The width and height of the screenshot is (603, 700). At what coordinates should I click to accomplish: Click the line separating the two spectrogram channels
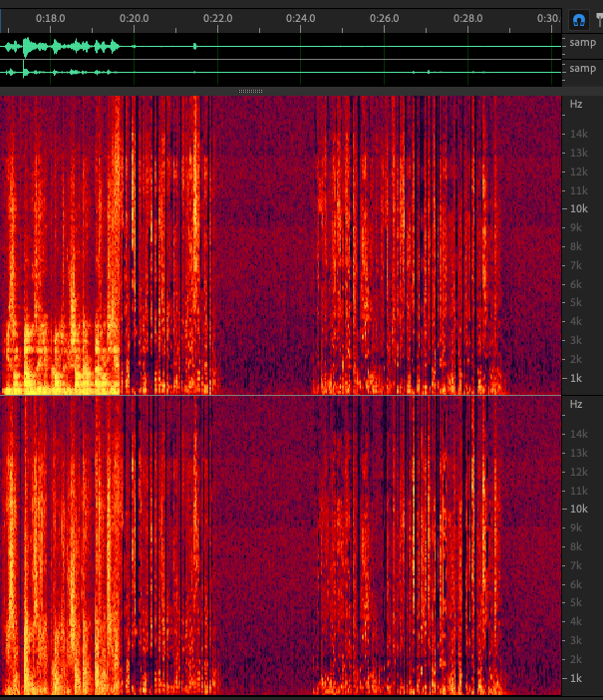point(279,396)
